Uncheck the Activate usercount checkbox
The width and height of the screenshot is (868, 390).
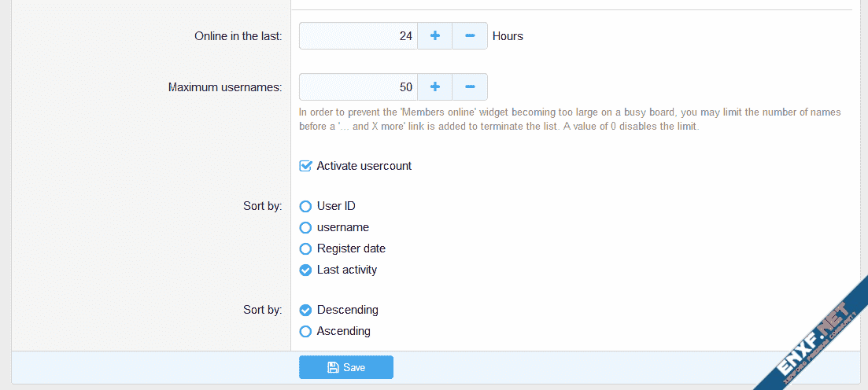click(x=306, y=166)
